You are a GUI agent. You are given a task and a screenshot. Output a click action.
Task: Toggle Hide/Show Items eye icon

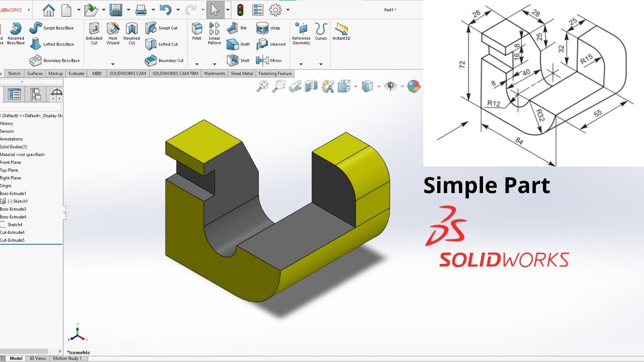pos(390,86)
